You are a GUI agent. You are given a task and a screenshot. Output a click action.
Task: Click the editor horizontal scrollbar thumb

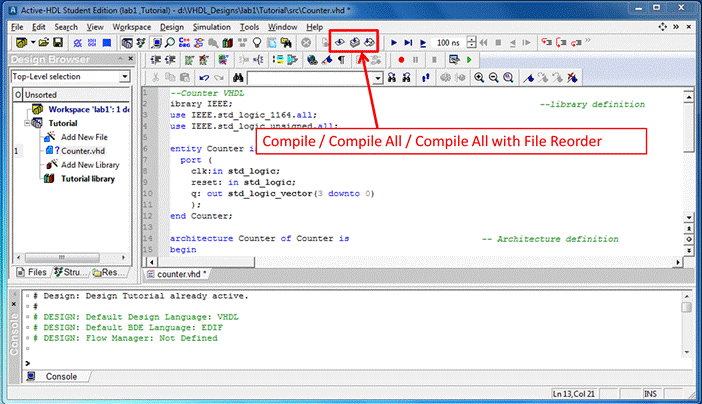point(206,262)
